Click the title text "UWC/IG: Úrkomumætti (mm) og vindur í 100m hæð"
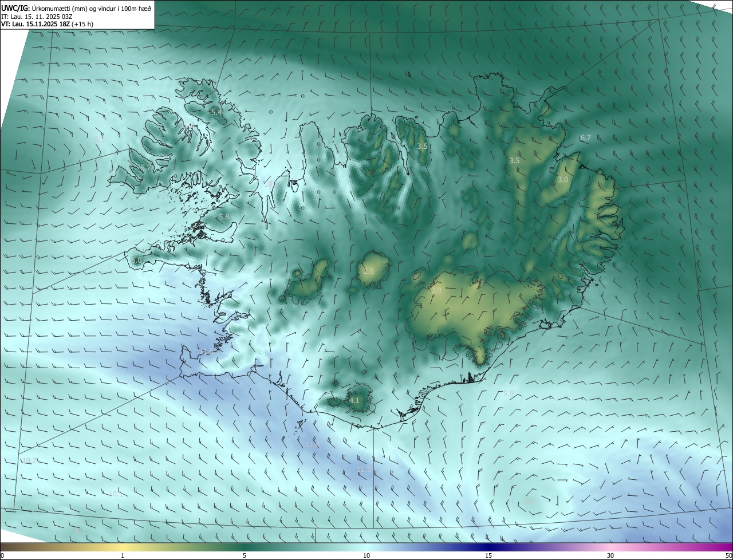The width and height of the screenshot is (733, 560). click(x=76, y=8)
